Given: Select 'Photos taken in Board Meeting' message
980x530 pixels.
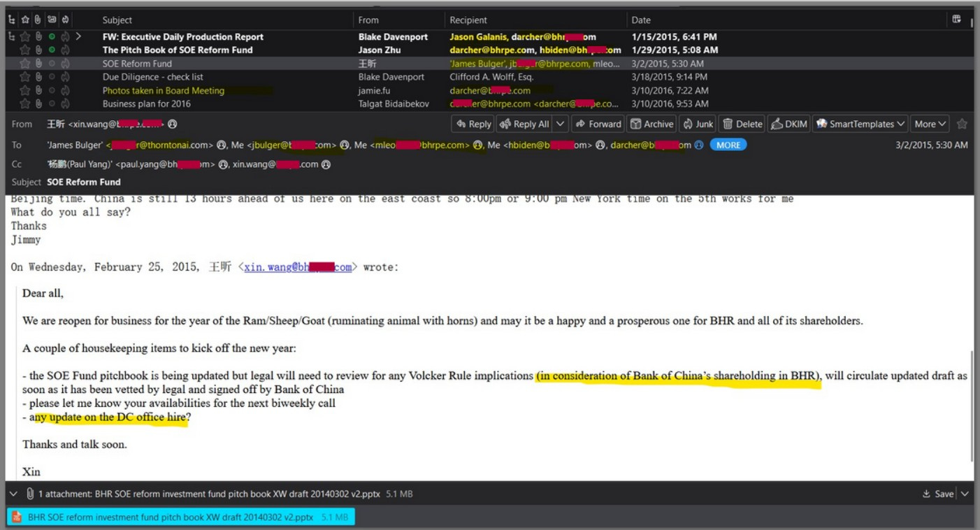Looking at the screenshot, I should [x=164, y=90].
